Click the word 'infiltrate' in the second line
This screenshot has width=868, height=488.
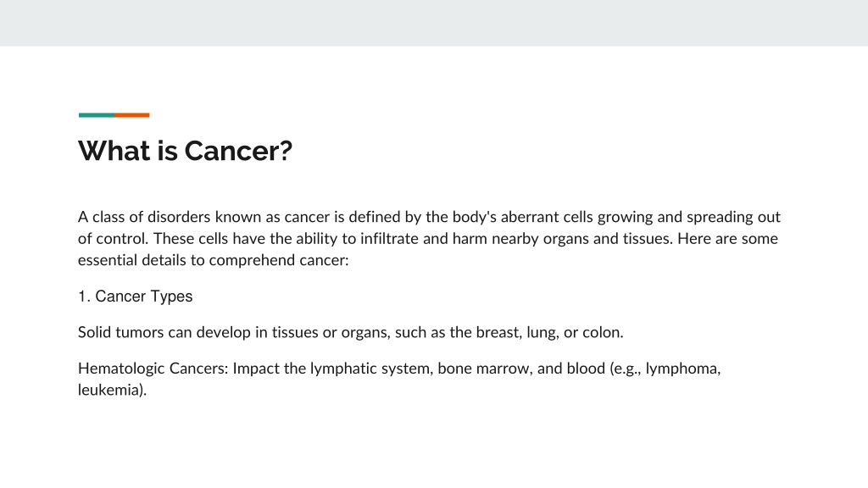[388, 238]
